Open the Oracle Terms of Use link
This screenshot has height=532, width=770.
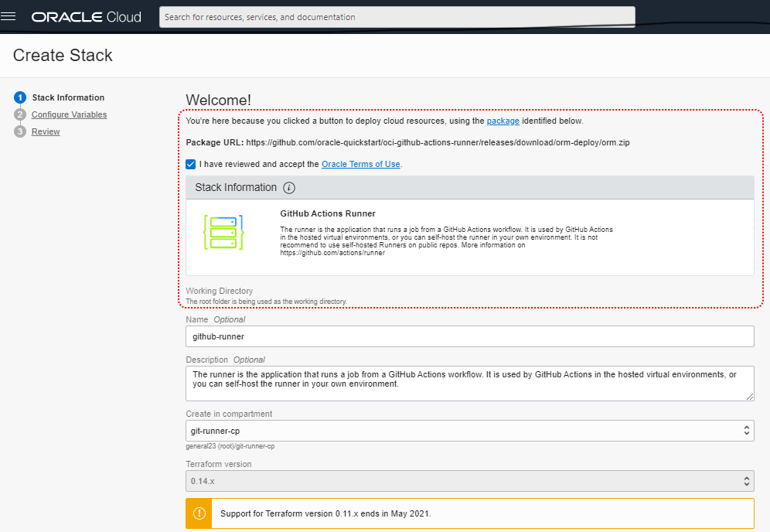click(x=360, y=165)
